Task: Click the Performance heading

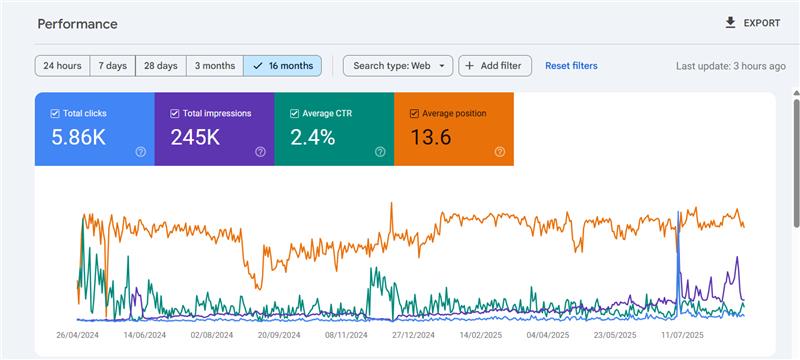Action: 78,24
